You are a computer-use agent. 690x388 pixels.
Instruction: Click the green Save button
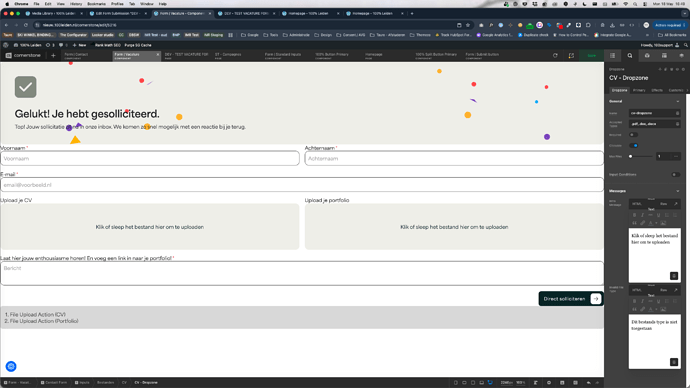point(591,55)
